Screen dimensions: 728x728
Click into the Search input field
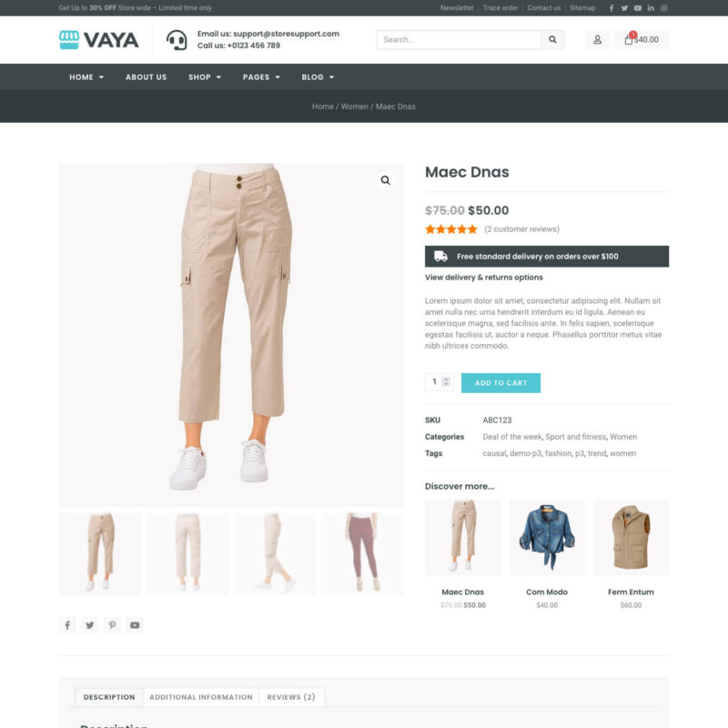point(460,39)
